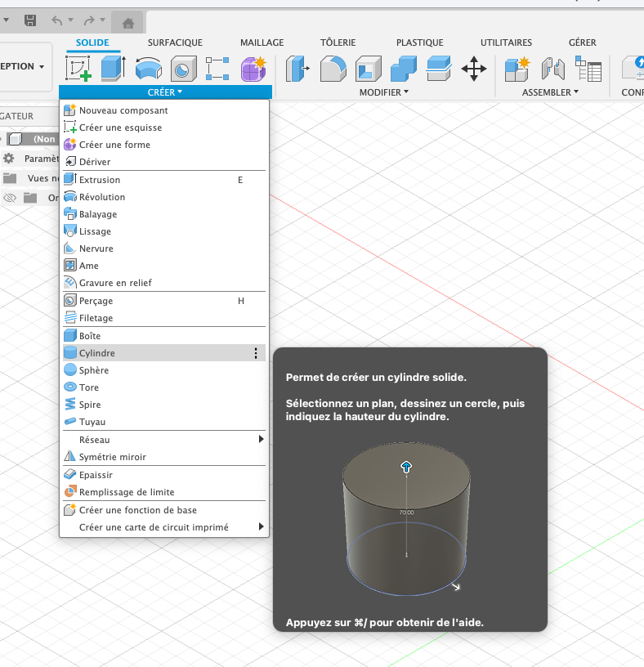
Task: Click the three-dot options button beside Cylindre
Action: pyautogui.click(x=256, y=353)
